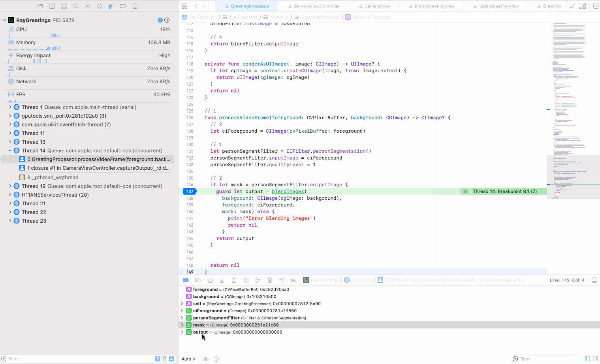The width and height of the screenshot is (600, 364).
Task: Open the Symbol navigator
Action: 64,6
